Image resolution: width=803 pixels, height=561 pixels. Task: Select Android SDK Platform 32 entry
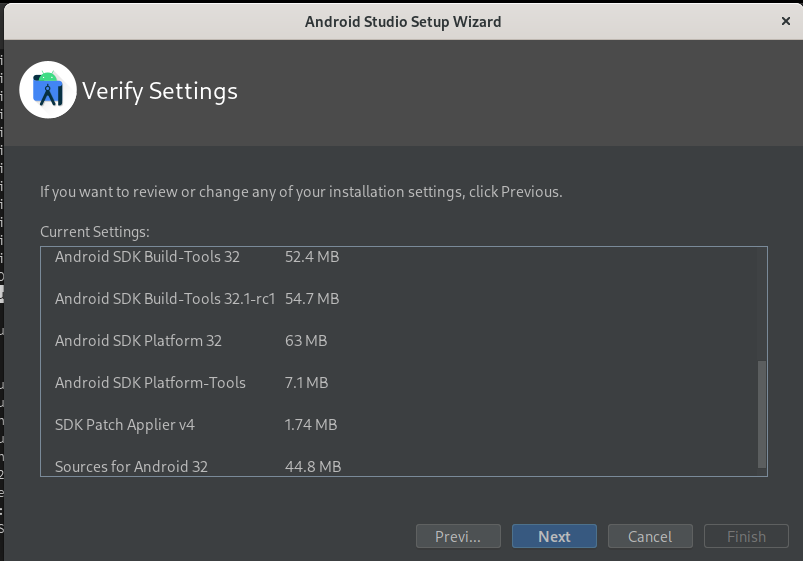(138, 341)
